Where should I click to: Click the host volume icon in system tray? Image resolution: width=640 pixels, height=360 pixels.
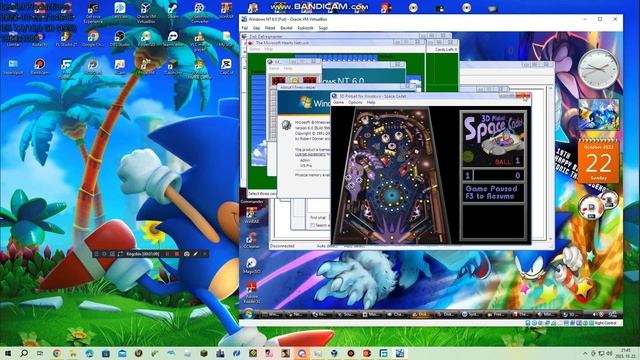[609, 353]
